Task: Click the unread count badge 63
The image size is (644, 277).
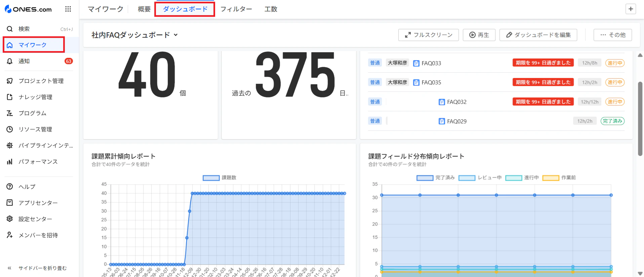Action: [x=69, y=61]
